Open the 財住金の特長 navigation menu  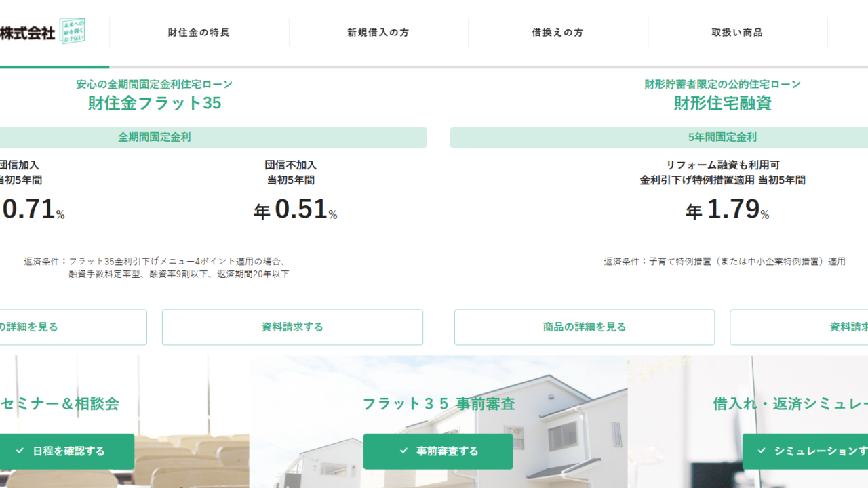click(197, 32)
